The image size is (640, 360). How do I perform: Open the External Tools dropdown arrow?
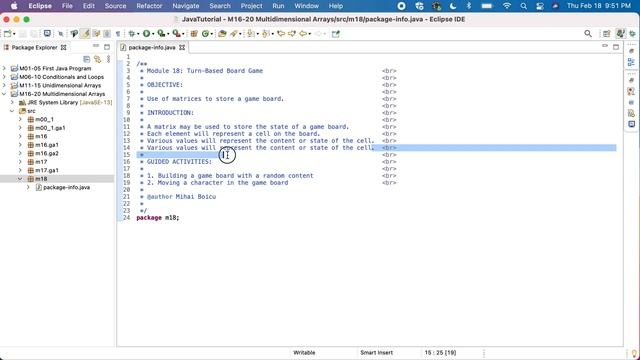point(183,34)
